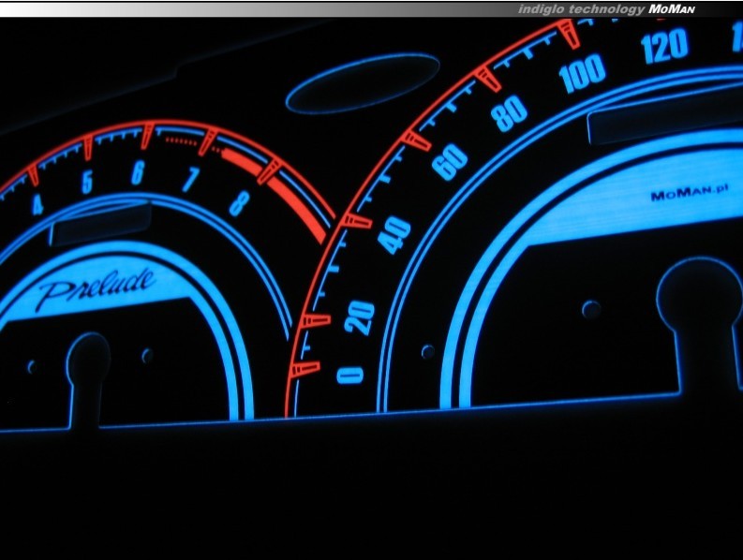The height and width of the screenshot is (560, 743).
Task: Click the number 120 on the speedometer
Action: (x=664, y=46)
